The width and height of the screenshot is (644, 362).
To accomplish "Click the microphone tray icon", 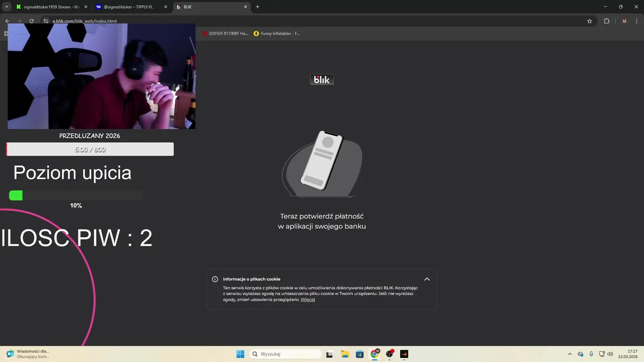I will click(x=591, y=354).
